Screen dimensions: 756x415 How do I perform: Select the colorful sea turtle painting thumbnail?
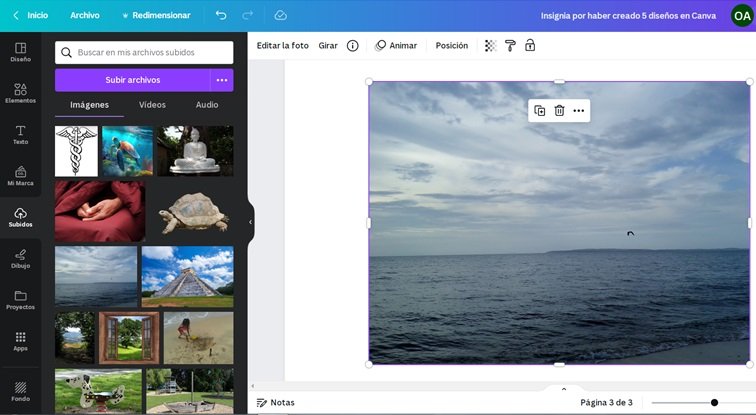(x=127, y=151)
